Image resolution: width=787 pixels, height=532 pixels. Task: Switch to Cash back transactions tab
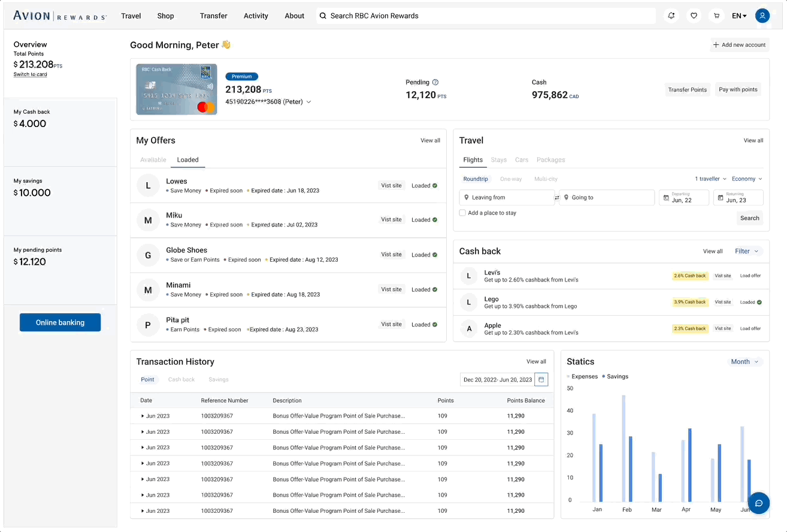pyautogui.click(x=181, y=380)
